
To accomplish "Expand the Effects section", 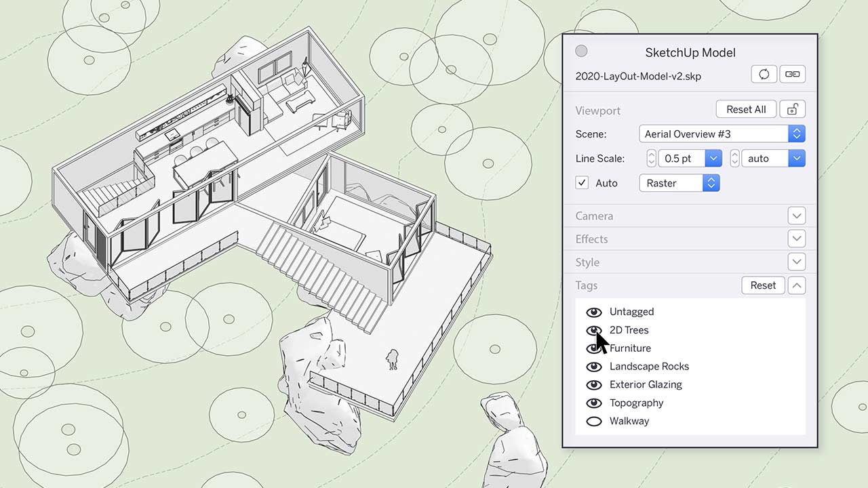I will 796,239.
